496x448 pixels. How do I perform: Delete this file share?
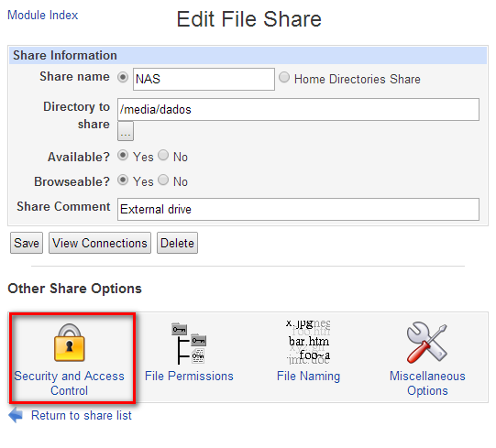[177, 243]
